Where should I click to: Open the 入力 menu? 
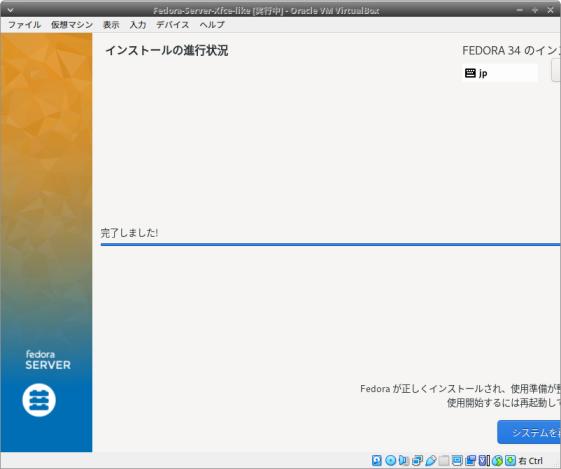[x=138, y=25]
